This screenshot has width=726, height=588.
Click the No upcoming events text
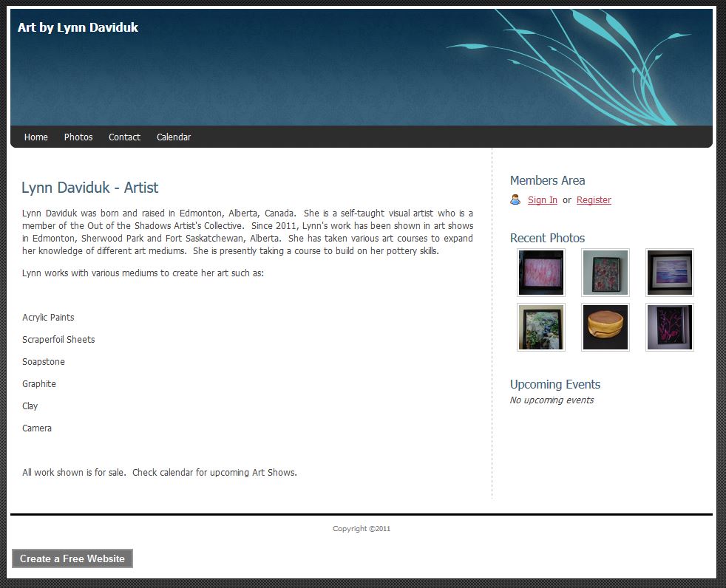(x=552, y=400)
